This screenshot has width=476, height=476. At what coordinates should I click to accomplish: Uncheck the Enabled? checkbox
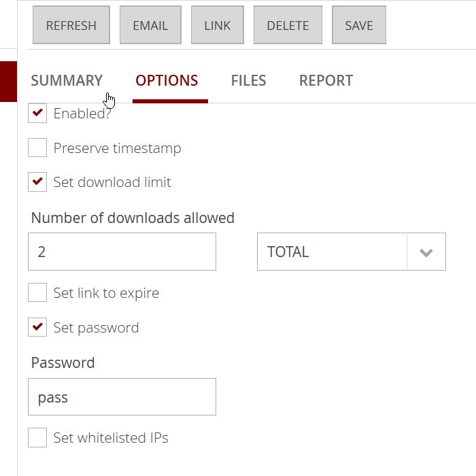(x=37, y=114)
